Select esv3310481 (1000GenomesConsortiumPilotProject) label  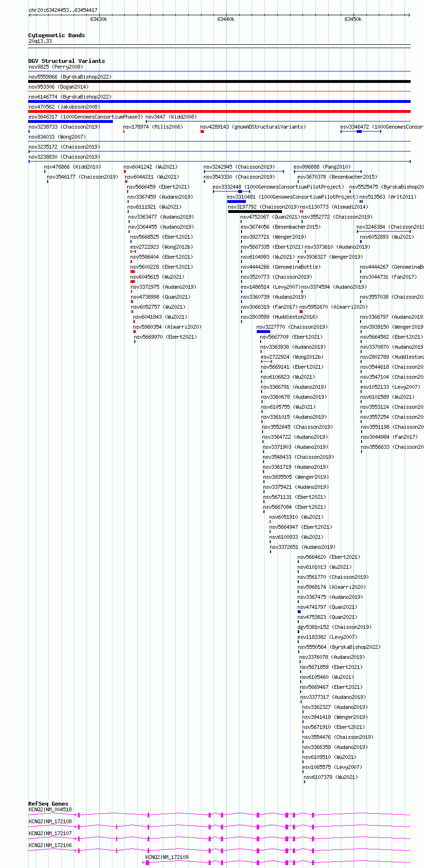[x=293, y=197]
